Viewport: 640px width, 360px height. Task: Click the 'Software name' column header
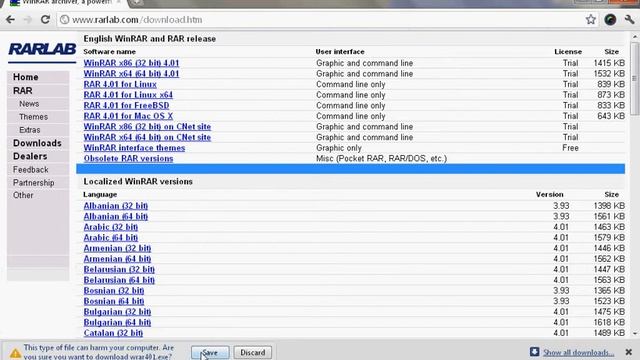point(109,52)
